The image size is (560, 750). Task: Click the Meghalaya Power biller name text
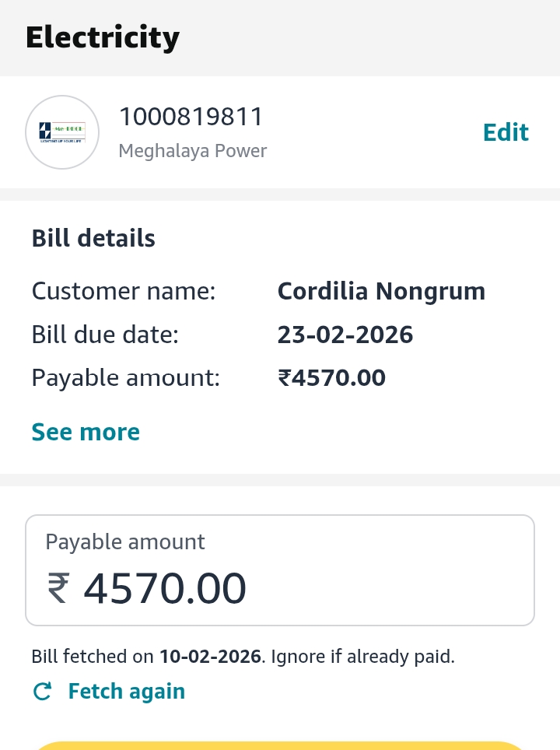192,151
